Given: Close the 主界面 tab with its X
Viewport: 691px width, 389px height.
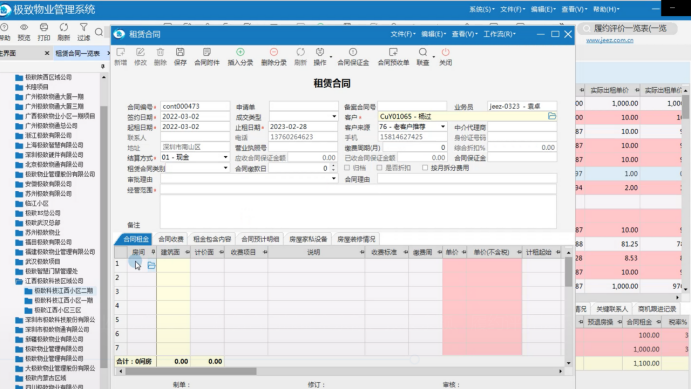Looking at the screenshot, I should (47, 53).
